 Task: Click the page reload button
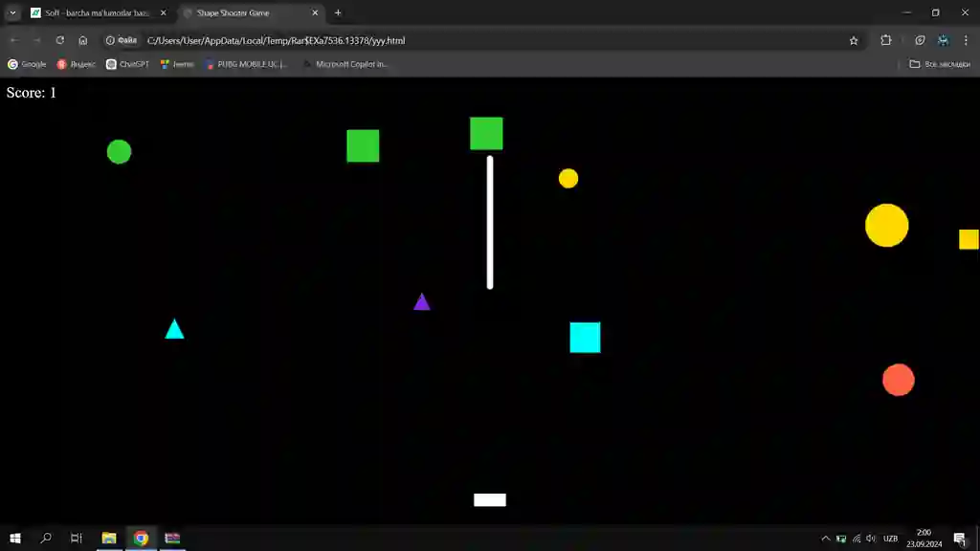tap(59, 40)
